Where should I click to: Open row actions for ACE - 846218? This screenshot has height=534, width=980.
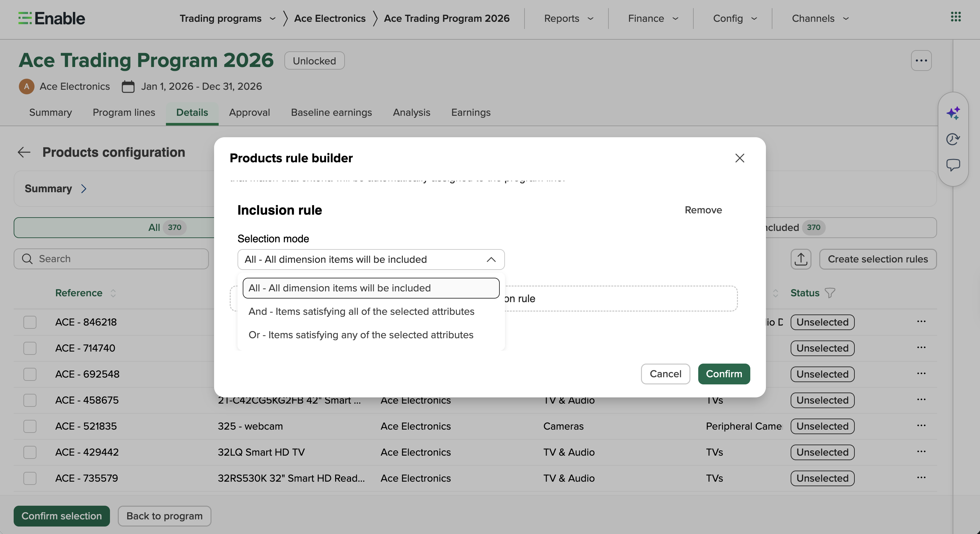[x=921, y=322]
